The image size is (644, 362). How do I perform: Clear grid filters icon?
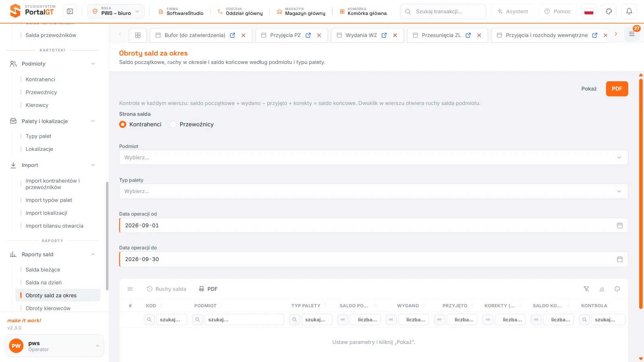click(586, 289)
